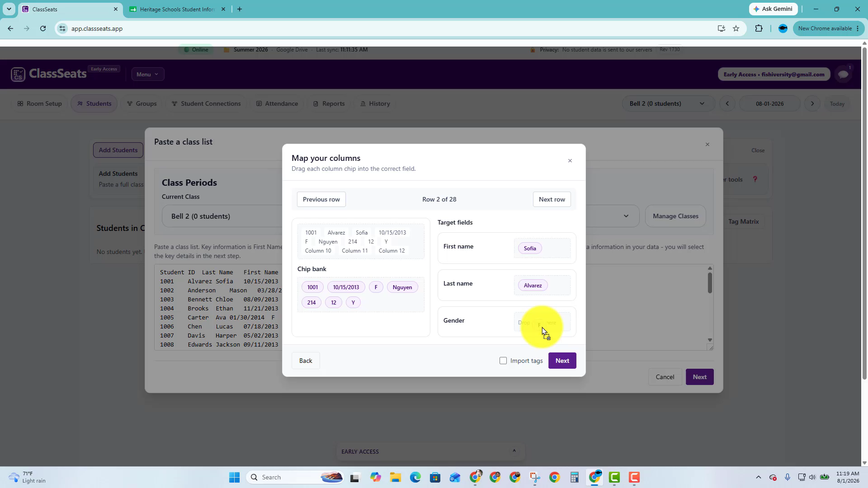Viewport: 868px width, 488px height.
Task: Open the History tab
Action: [x=375, y=103]
